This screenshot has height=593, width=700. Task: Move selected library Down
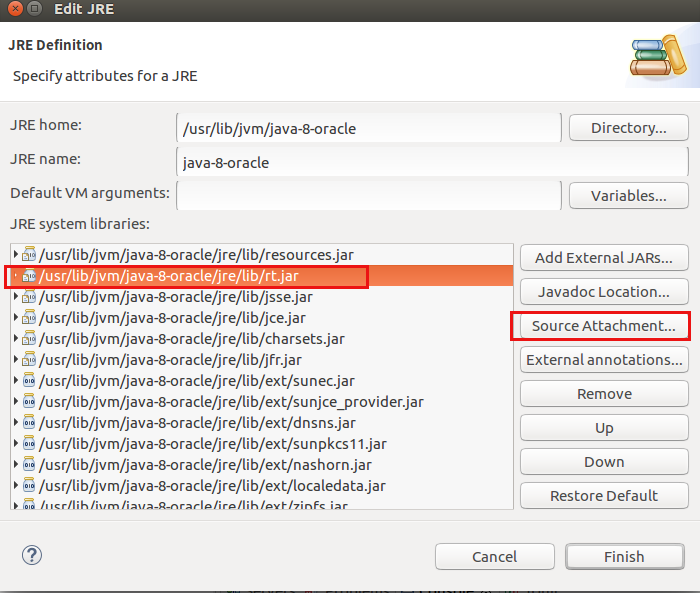pyautogui.click(x=604, y=462)
